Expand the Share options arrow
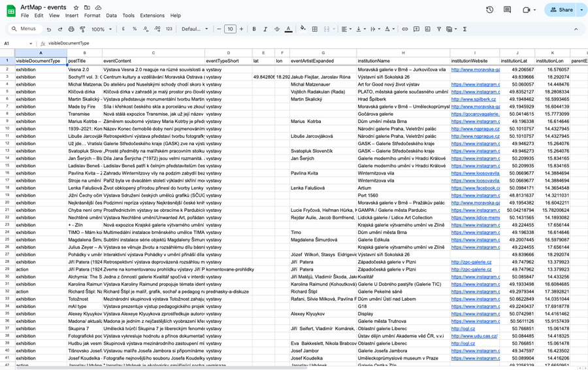The image size is (588, 370). point(581,10)
